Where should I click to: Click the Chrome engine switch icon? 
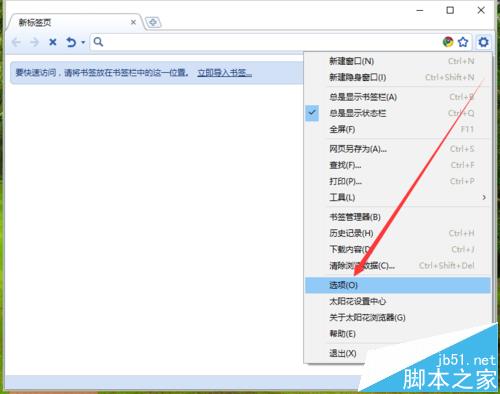pos(448,42)
